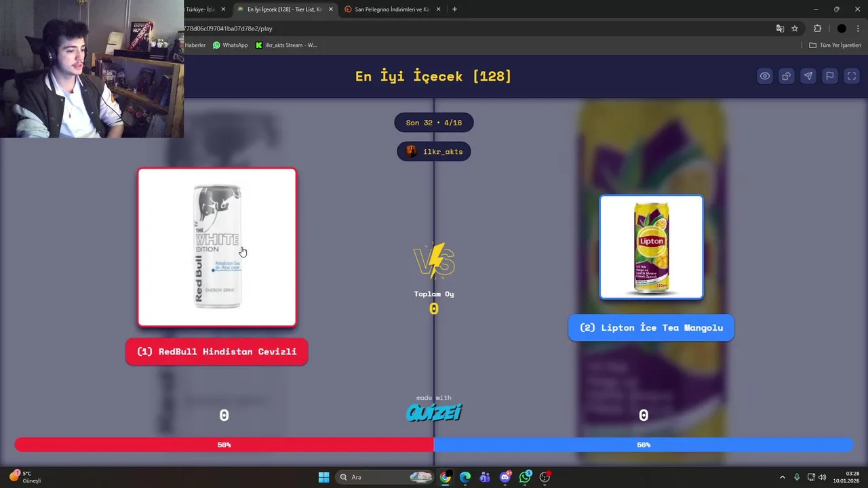Image resolution: width=868 pixels, height=488 pixels.
Task: Click the Son 32 • 4/16 round indicator
Action: [434, 123]
